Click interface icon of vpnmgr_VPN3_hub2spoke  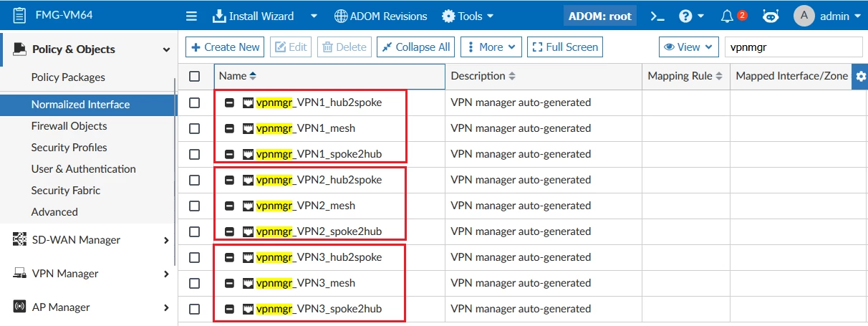coord(249,257)
